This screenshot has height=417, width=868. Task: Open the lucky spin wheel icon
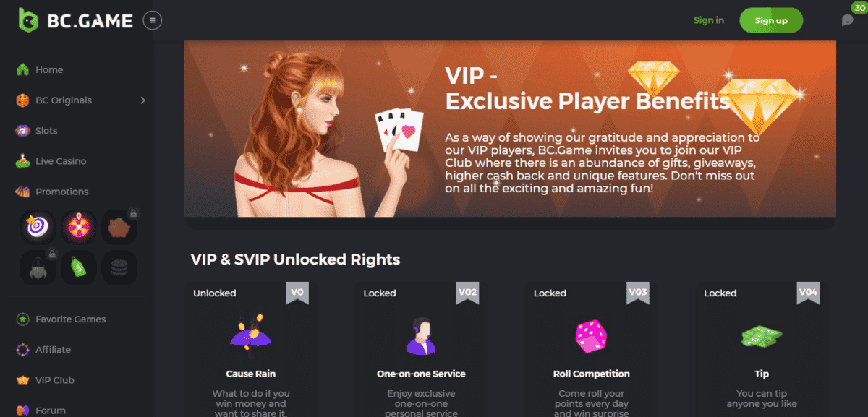tap(78, 226)
